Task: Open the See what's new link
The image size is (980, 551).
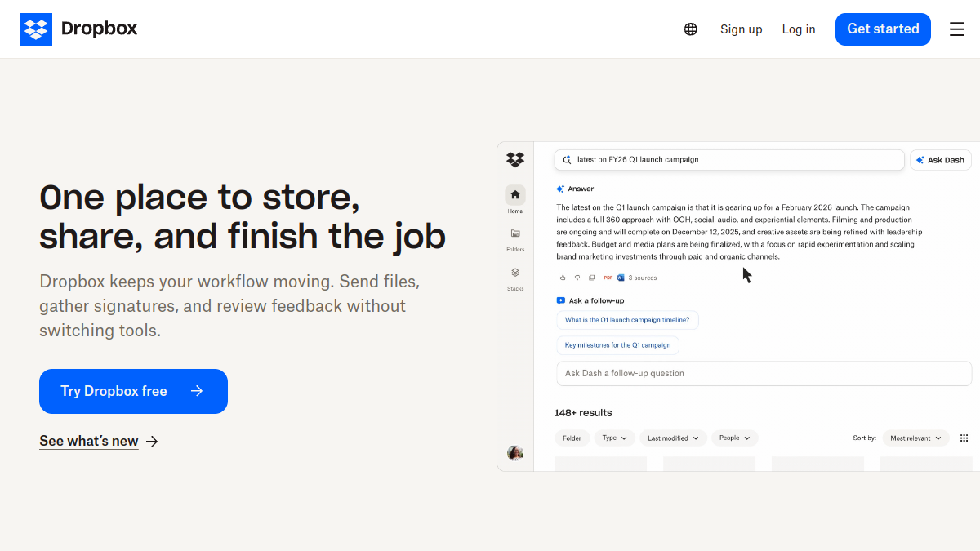Action: [89, 442]
